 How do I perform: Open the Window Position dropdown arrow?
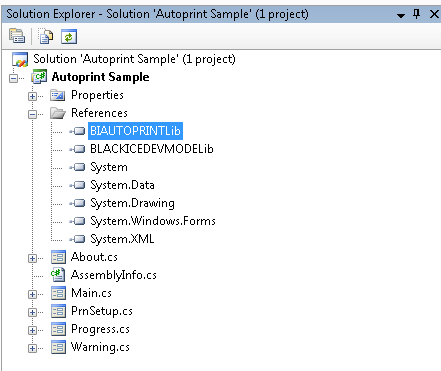coord(401,15)
